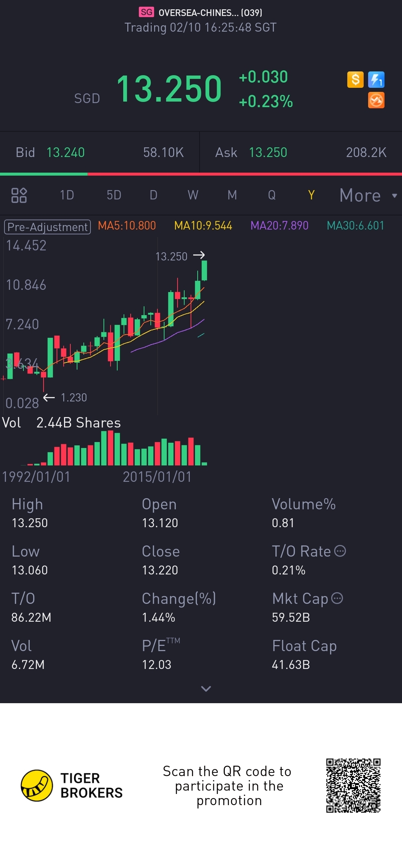Expand more stock details with chevron
Screen dimensions: 402x868
(206, 689)
